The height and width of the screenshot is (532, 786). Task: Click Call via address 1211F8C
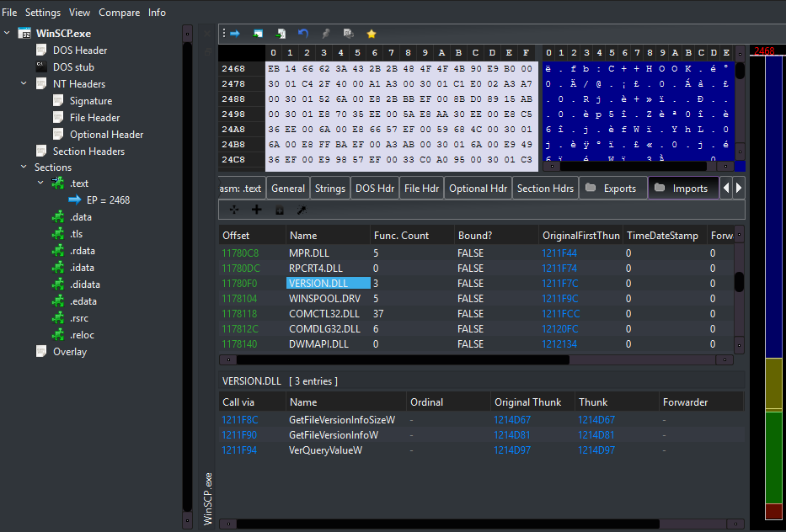(239, 420)
